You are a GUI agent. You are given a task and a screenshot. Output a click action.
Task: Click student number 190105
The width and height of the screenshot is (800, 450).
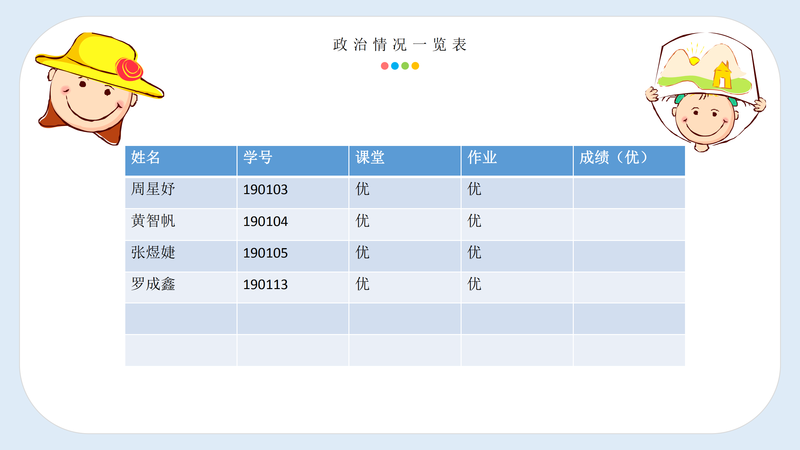coord(265,253)
